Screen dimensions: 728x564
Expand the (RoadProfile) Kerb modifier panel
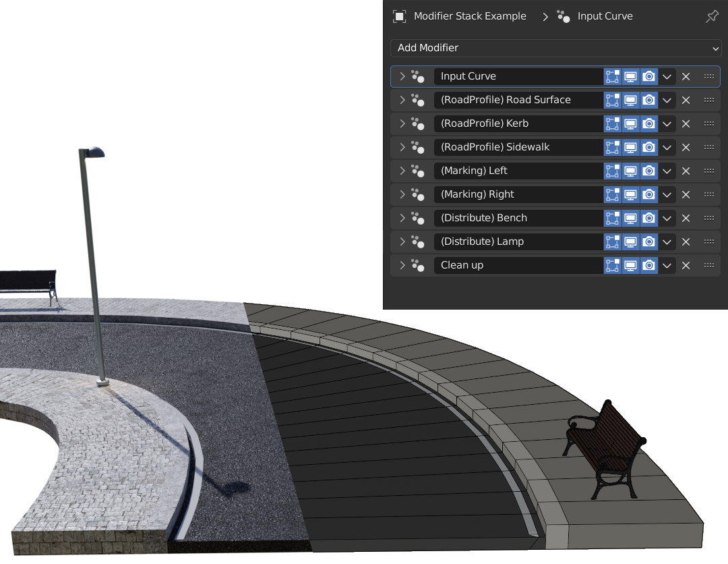(402, 123)
